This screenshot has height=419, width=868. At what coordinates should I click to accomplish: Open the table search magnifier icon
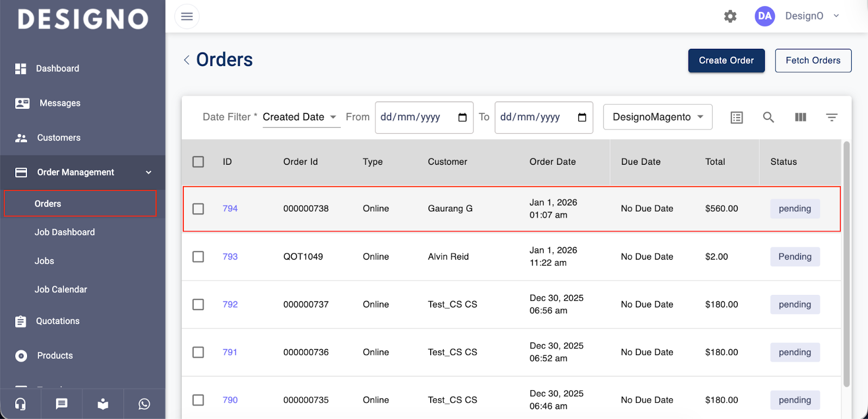(768, 117)
